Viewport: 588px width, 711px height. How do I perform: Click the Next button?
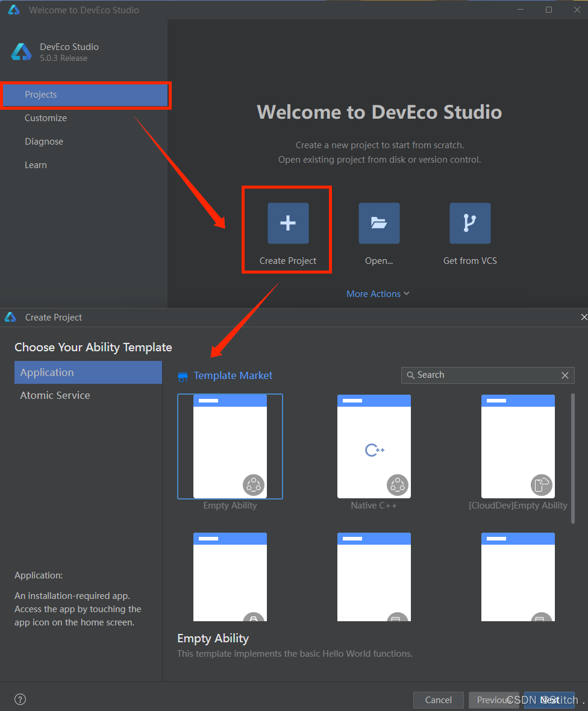(x=549, y=700)
